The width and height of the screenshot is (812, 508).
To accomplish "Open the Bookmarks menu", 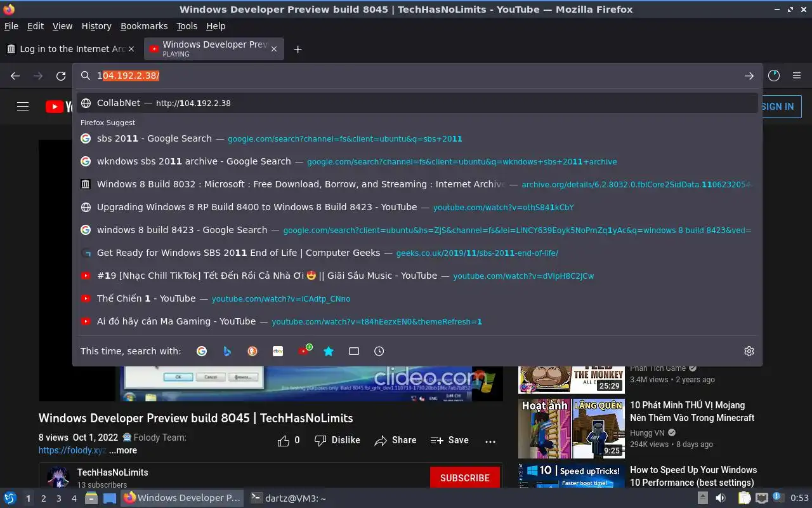I will [144, 26].
